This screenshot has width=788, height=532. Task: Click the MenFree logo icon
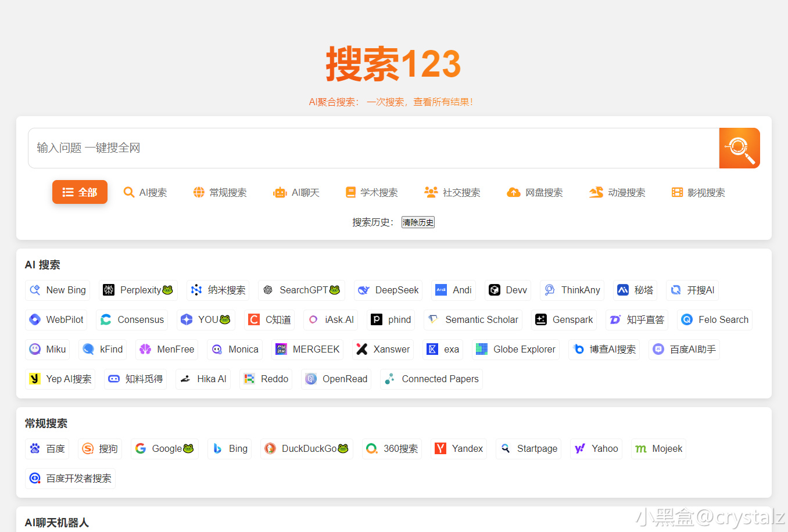(145, 349)
